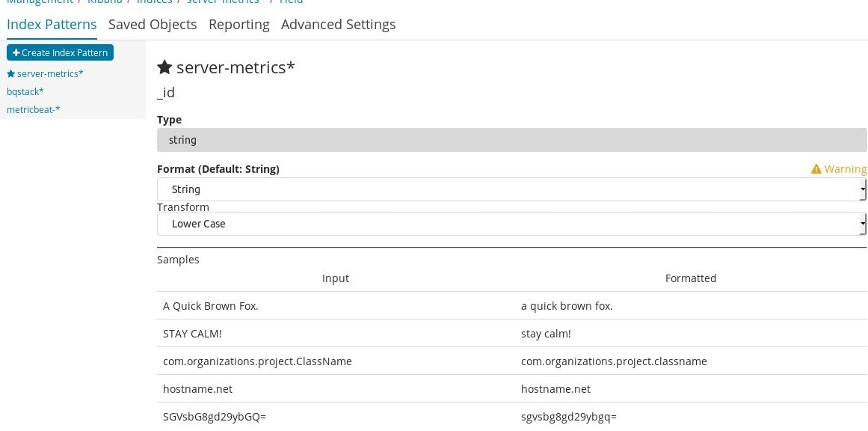Click the "STAY CALM!" sample input cell

tap(192, 334)
